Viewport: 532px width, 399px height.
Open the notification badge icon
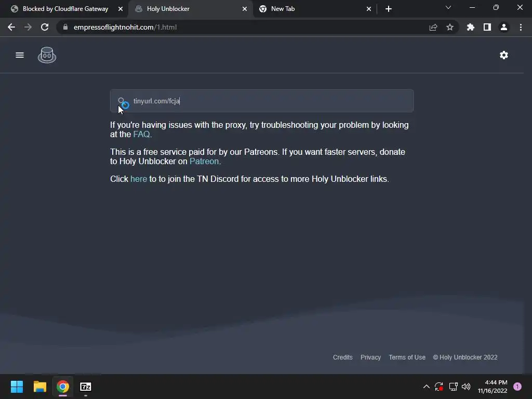pos(517,387)
